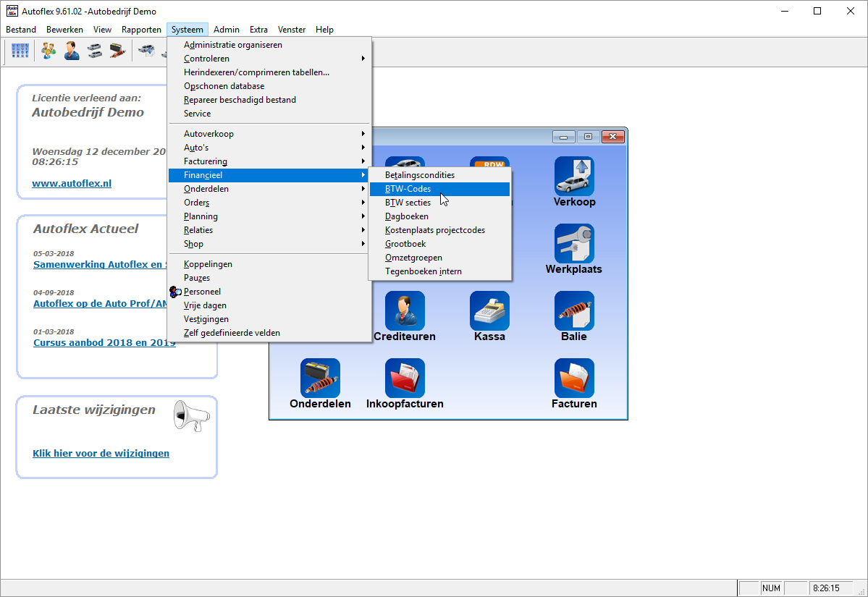The width and height of the screenshot is (868, 597).
Task: Open the Bewerken menu
Action: tap(64, 30)
